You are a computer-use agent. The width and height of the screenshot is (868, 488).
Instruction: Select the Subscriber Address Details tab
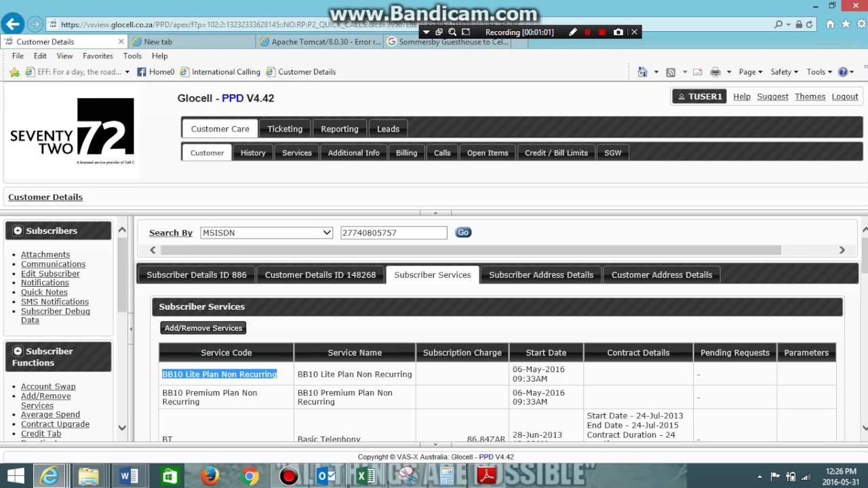pos(541,274)
